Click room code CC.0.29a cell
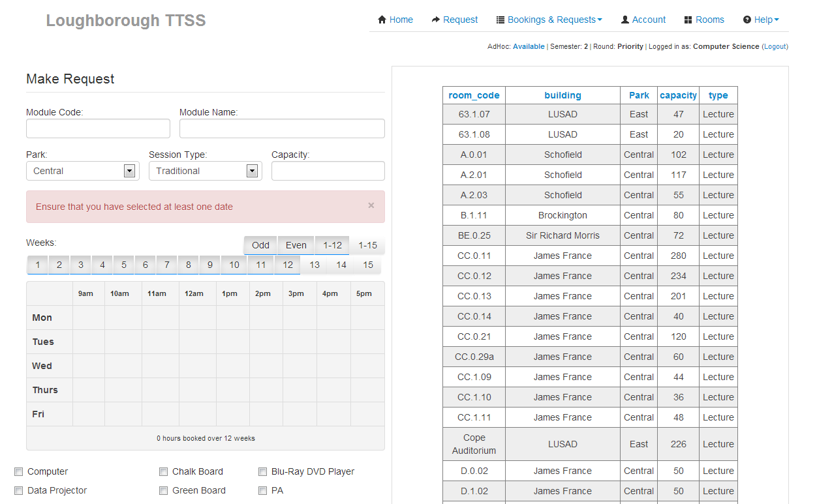This screenshot has height=504, width=817. [x=474, y=357]
